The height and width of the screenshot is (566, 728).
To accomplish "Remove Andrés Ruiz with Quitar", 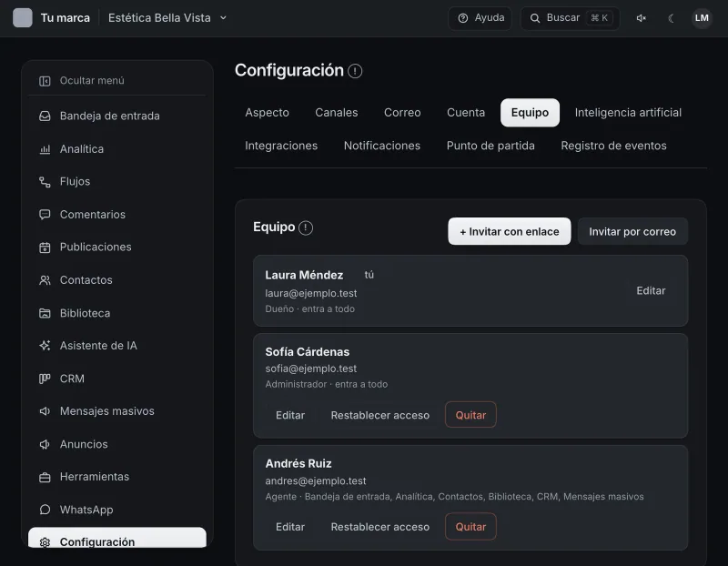I will click(470, 527).
